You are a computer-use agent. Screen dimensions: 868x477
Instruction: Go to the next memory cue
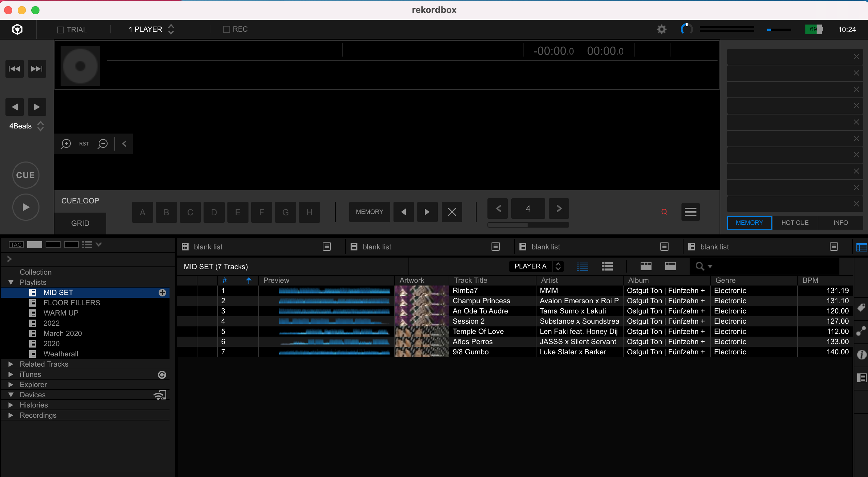click(x=427, y=212)
